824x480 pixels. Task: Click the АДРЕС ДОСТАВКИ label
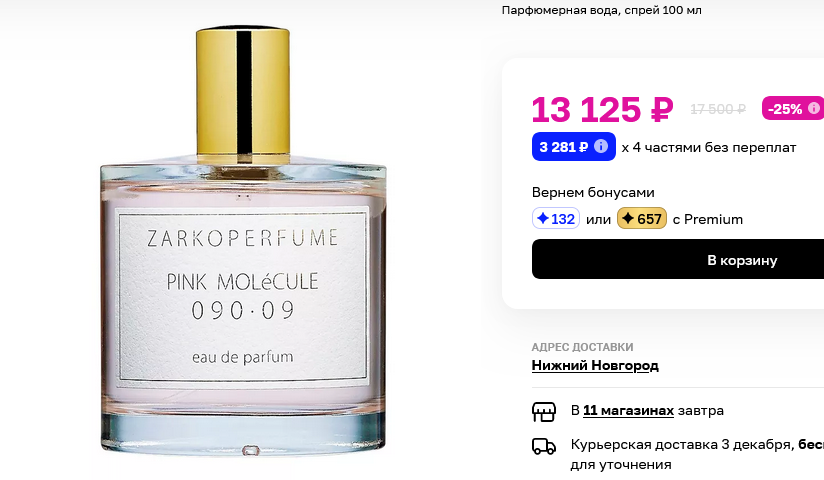[x=582, y=347]
